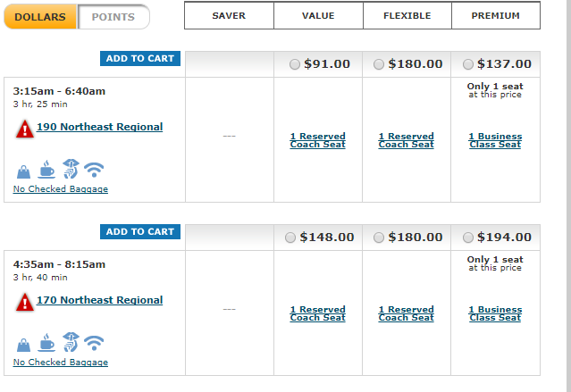Screen dimensions: 571x392
Task: Add the 4:35am train to cart
Action: (x=140, y=232)
